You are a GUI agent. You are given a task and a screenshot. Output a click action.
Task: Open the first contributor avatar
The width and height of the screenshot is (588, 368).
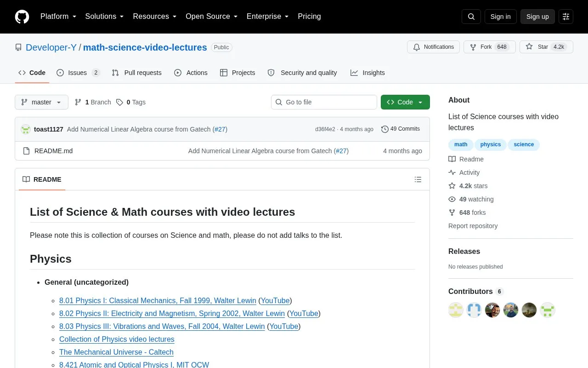point(456,310)
